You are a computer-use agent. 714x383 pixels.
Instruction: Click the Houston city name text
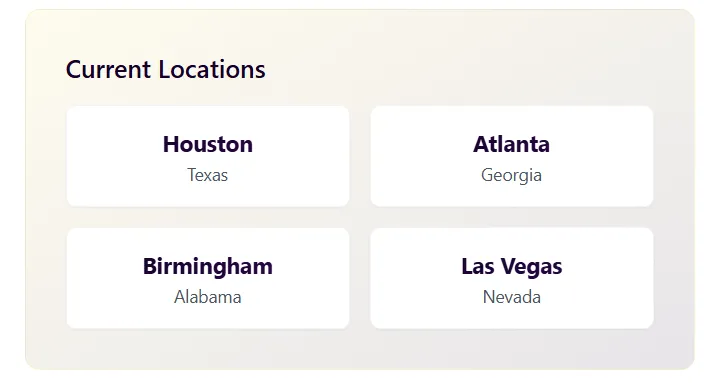[208, 144]
